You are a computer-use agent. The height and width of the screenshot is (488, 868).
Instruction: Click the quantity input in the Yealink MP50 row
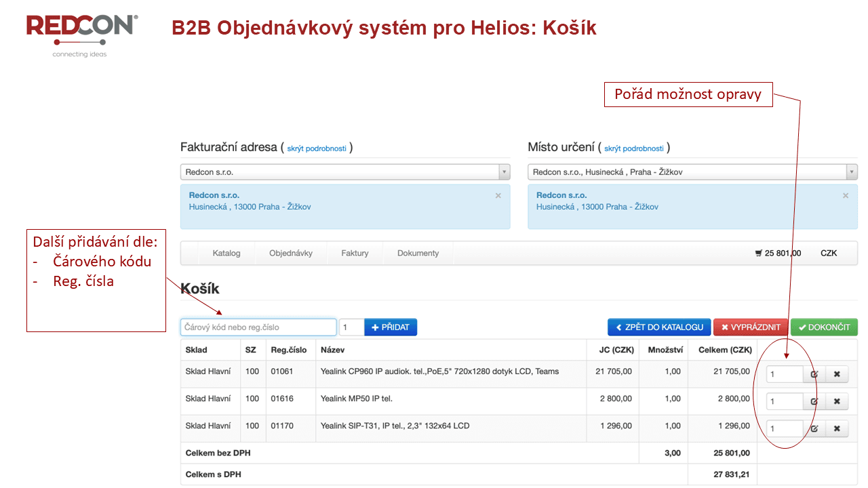coord(785,401)
